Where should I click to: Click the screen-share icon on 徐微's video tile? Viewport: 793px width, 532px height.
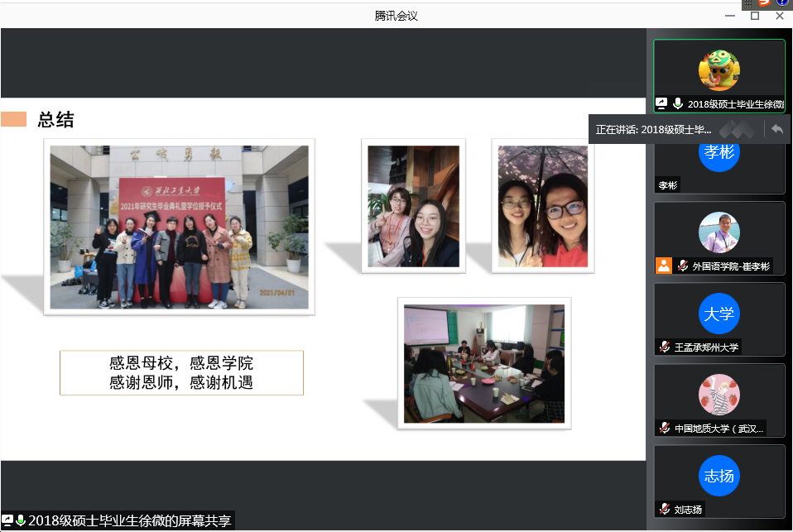coord(661,104)
